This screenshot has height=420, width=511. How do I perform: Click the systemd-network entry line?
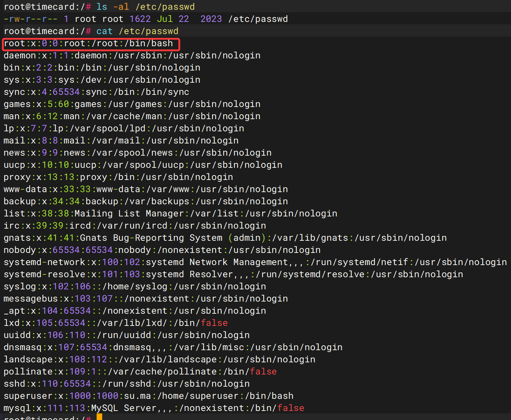click(255, 262)
